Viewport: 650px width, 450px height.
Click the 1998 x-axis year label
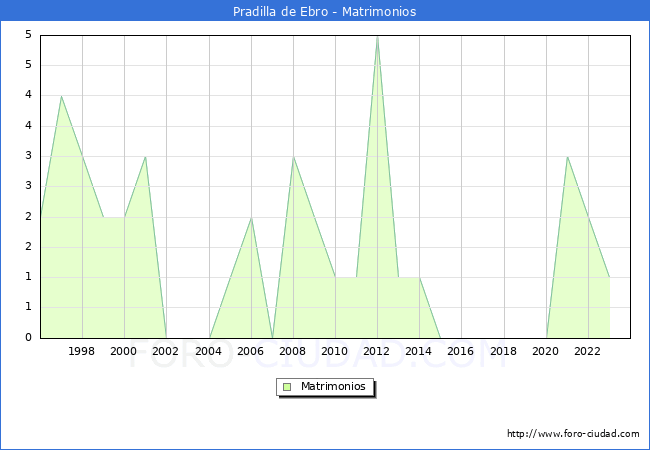coord(82,351)
